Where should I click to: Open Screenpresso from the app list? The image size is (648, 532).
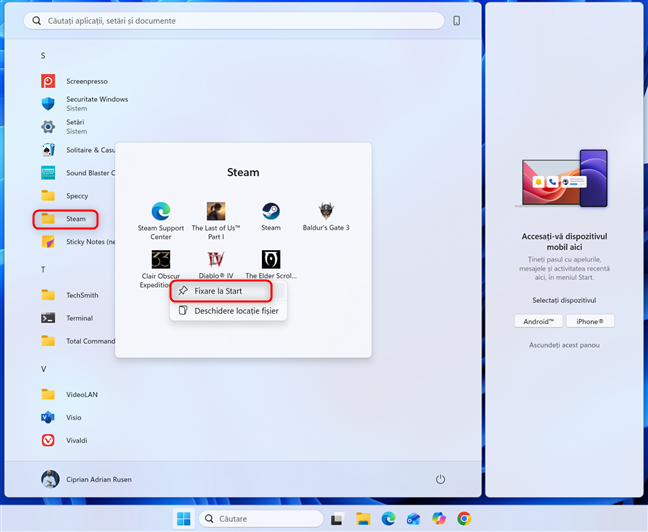coord(86,81)
